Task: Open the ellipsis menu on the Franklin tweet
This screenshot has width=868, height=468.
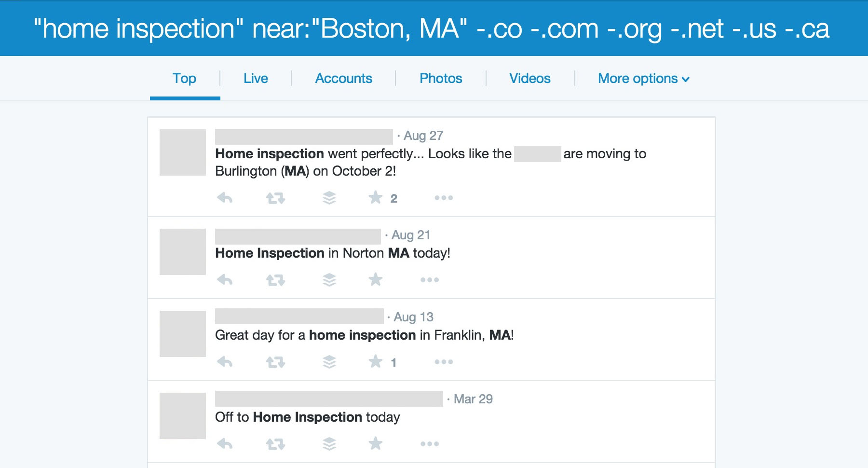Action: click(443, 361)
